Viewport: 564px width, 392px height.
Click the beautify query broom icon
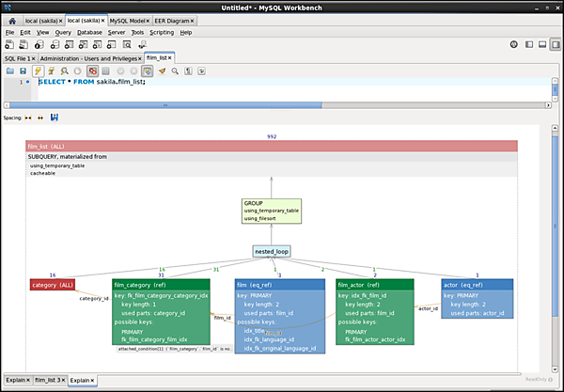pos(162,71)
